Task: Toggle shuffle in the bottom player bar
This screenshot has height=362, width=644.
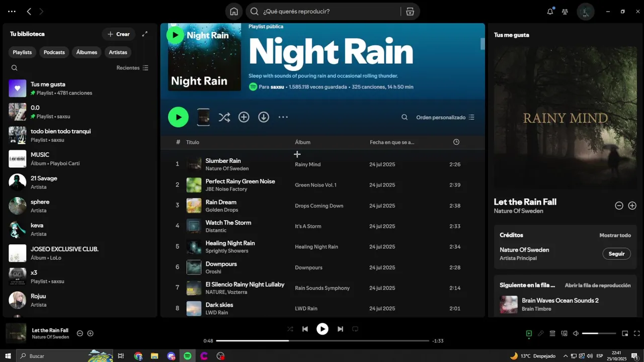Action: (290, 329)
